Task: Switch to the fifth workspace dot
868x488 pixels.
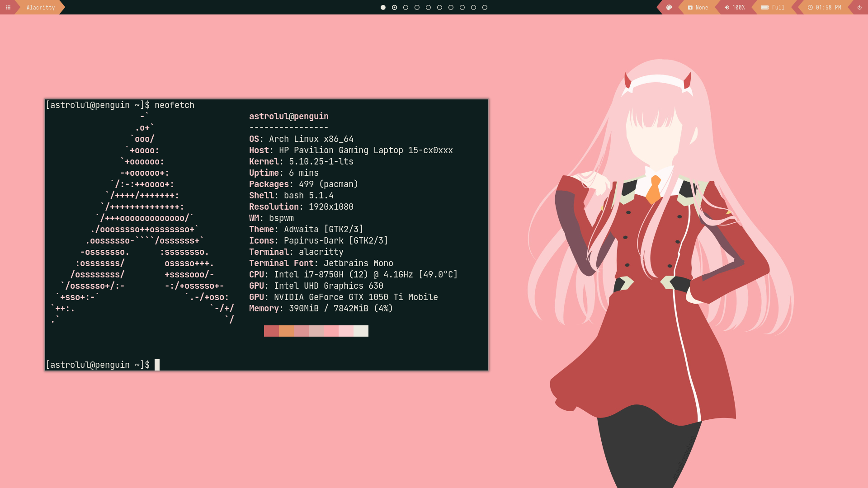Action: click(428, 7)
